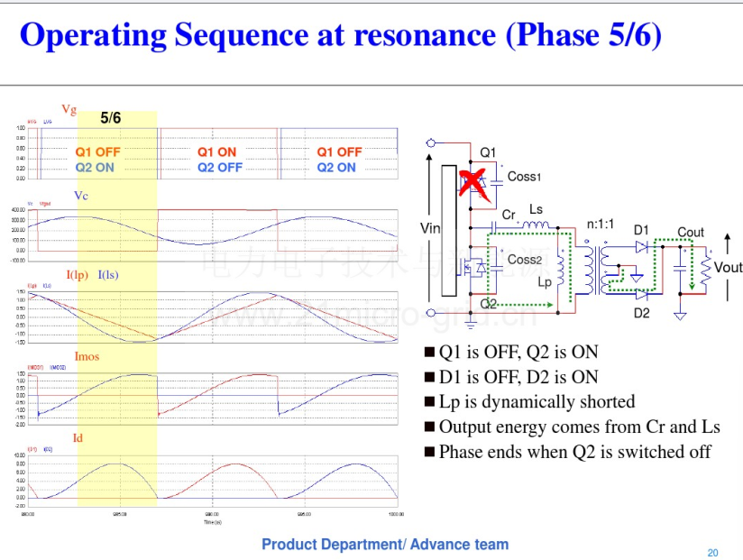This screenshot has height=560, width=743.
Task: Click the page number '20'
Action: pyautogui.click(x=712, y=553)
